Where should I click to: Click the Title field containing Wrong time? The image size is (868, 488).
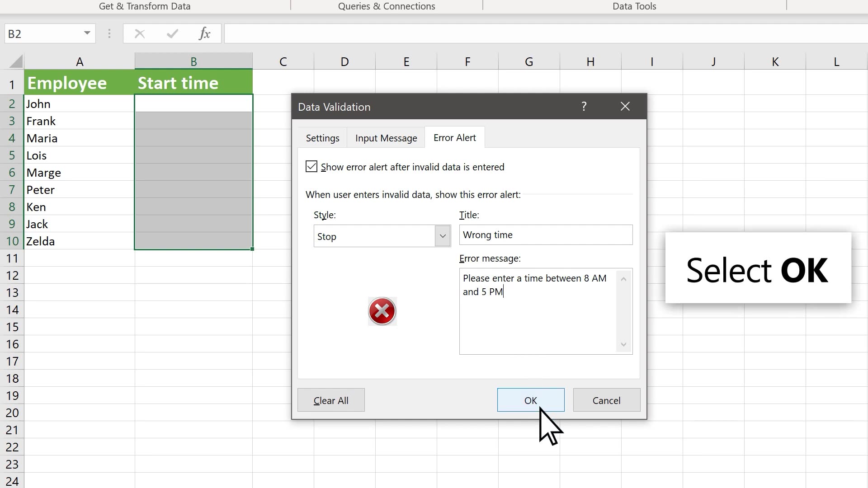545,235
